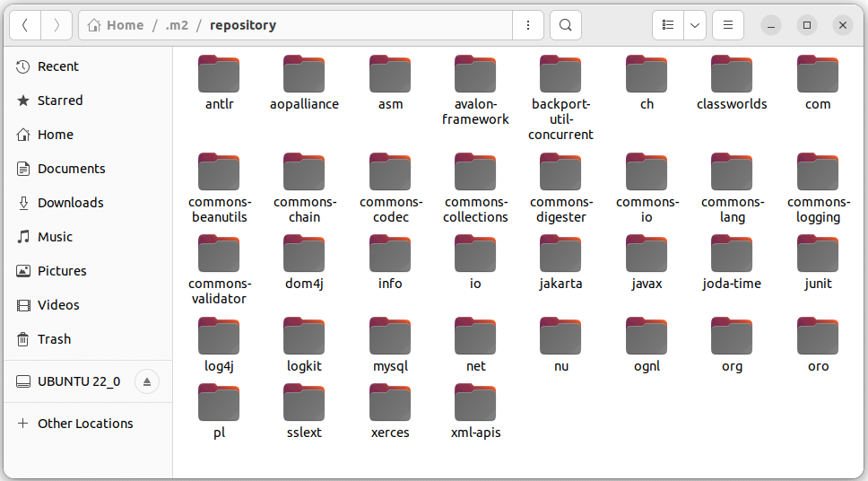Click the Home path bar segment
Image resolution: width=868 pixels, height=481 pixels.
[x=117, y=25]
